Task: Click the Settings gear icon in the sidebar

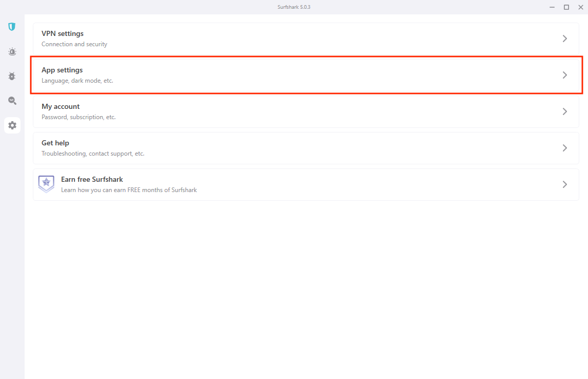Action: 12,125
